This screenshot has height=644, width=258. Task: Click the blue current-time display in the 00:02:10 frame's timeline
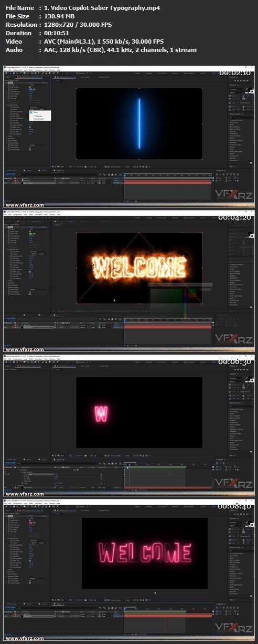coord(10,174)
